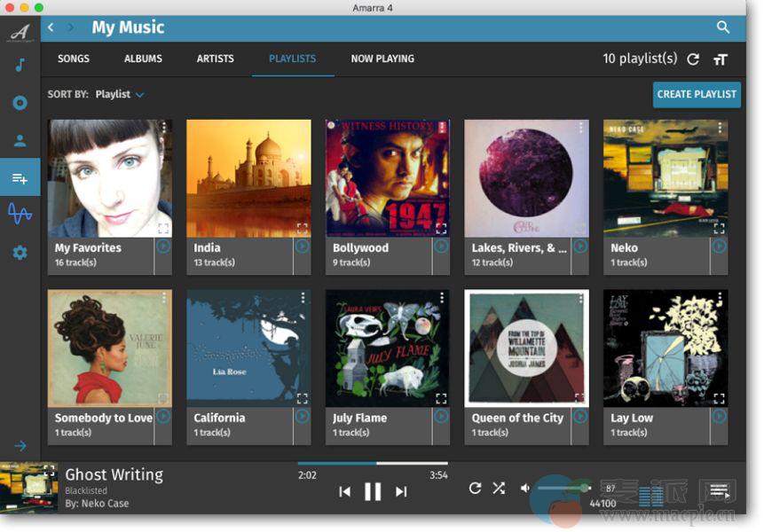Refresh the playlists list
764x532 pixels.
(693, 59)
